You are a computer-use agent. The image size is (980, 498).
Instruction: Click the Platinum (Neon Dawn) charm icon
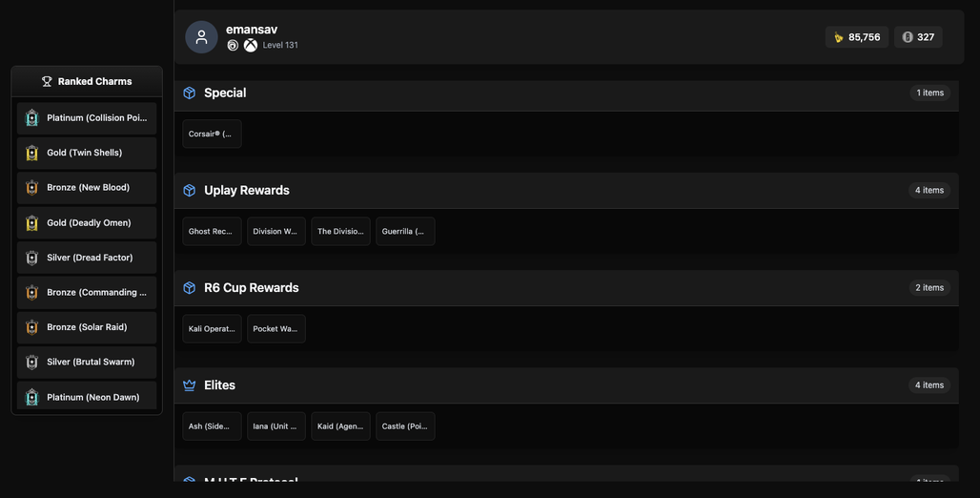[31, 397]
